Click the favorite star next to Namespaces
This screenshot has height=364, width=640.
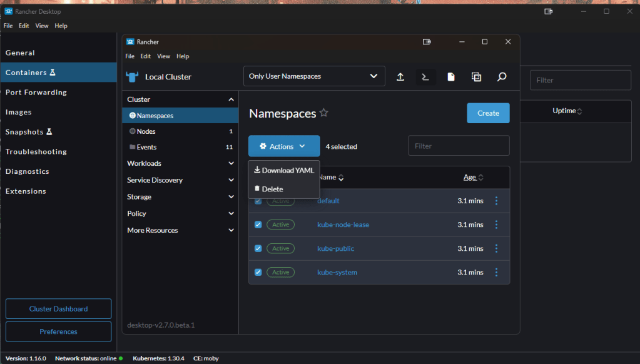pos(323,113)
